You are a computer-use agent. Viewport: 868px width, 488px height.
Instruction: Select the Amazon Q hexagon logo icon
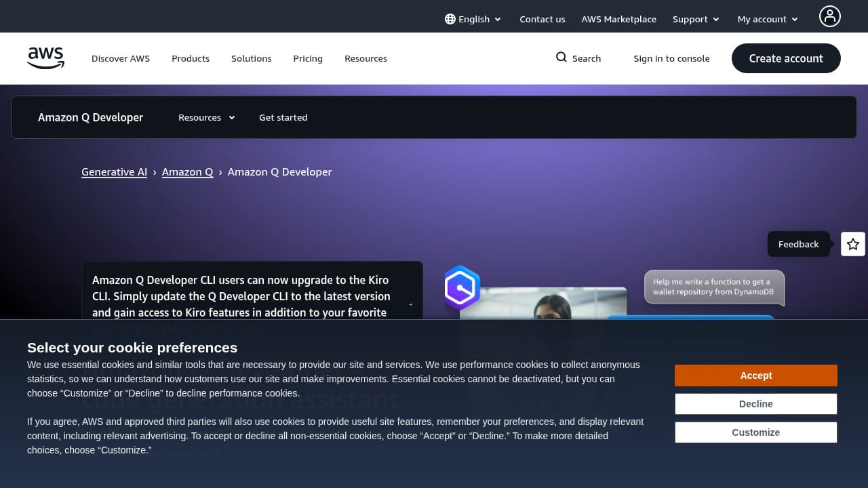tap(462, 288)
